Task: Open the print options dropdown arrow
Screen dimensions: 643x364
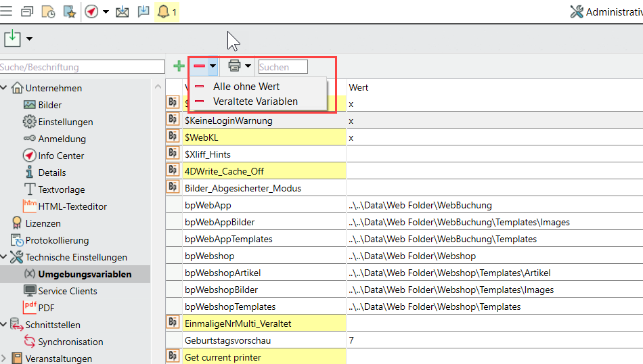Action: (x=248, y=66)
